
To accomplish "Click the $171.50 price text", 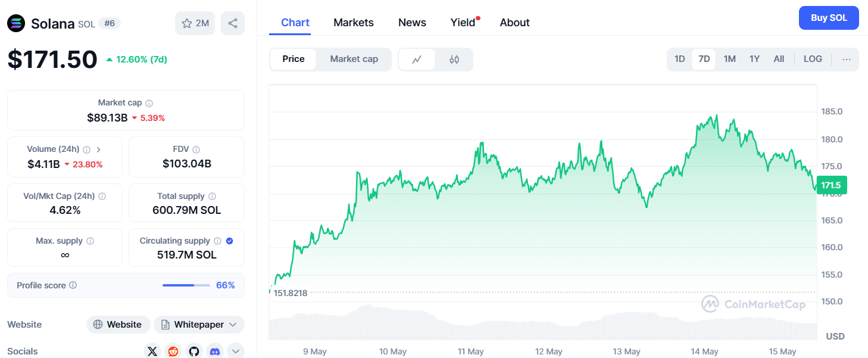I will pos(52,60).
